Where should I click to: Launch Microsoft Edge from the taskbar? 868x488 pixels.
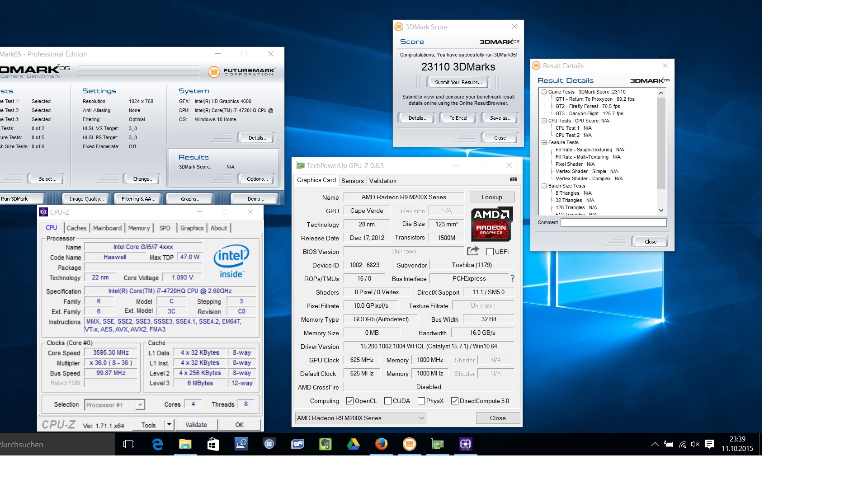[x=157, y=444]
